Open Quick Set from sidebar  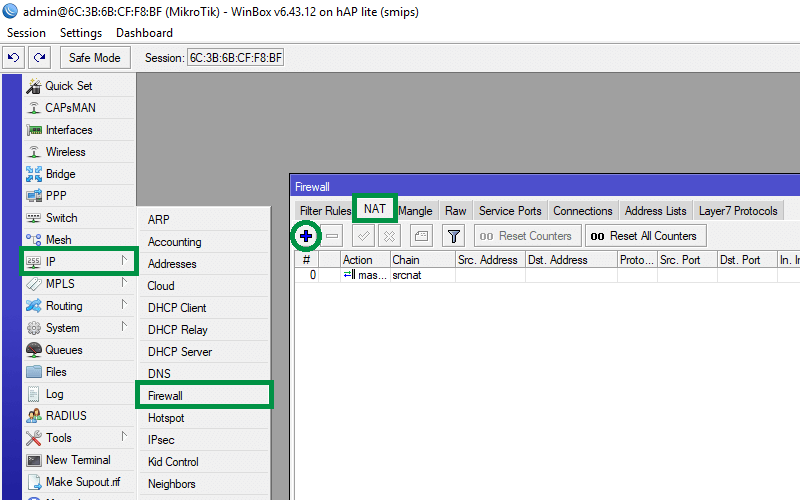pos(79,86)
